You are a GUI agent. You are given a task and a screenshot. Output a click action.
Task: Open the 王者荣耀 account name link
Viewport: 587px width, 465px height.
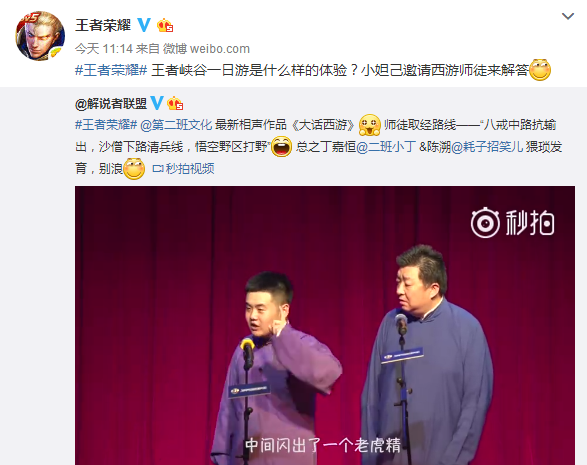tap(103, 25)
